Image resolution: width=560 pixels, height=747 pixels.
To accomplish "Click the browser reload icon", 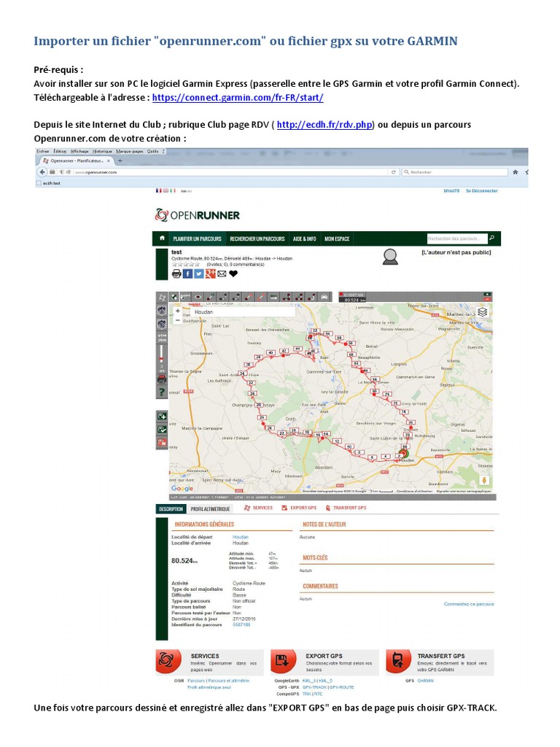I will 393,172.
